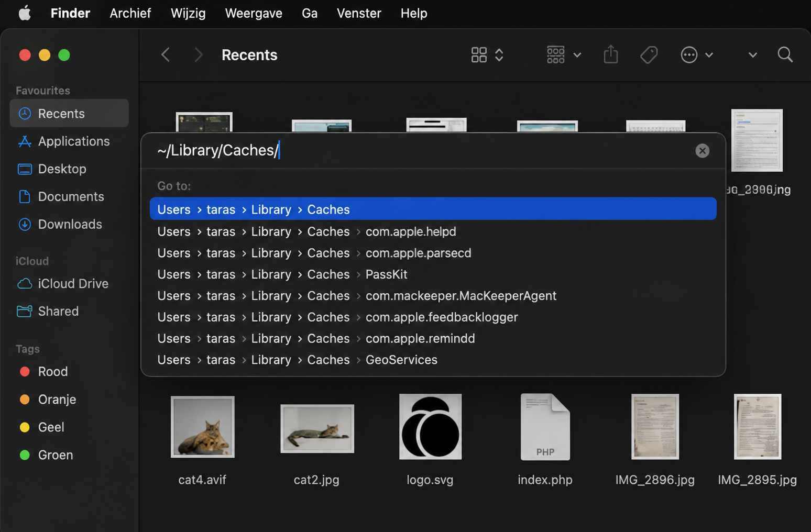Select the cat4.avif thumbnail

[x=203, y=427]
